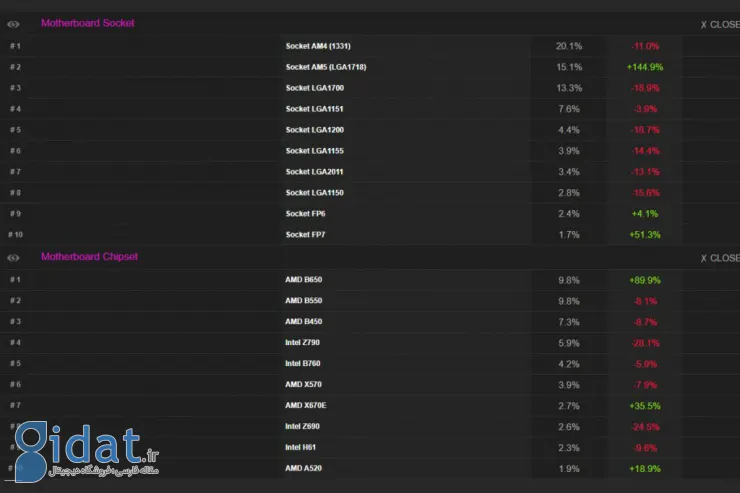Click the +89.9% change for AMD B650
Viewport: 740px width, 493px height.
(644, 280)
